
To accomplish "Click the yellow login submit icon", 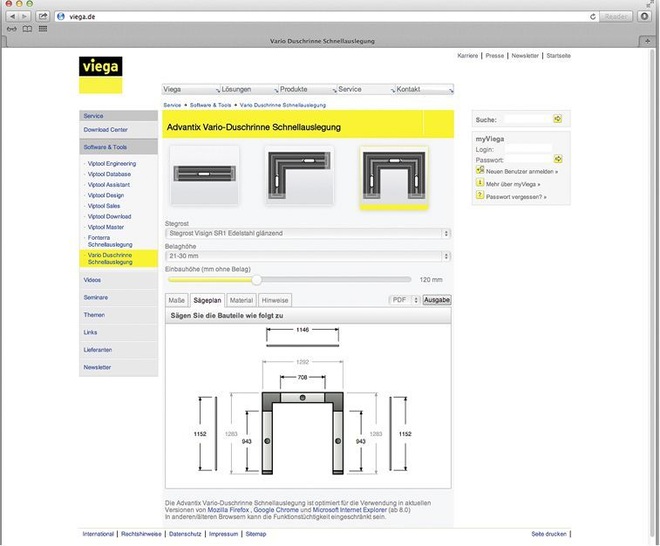I will click(x=558, y=159).
